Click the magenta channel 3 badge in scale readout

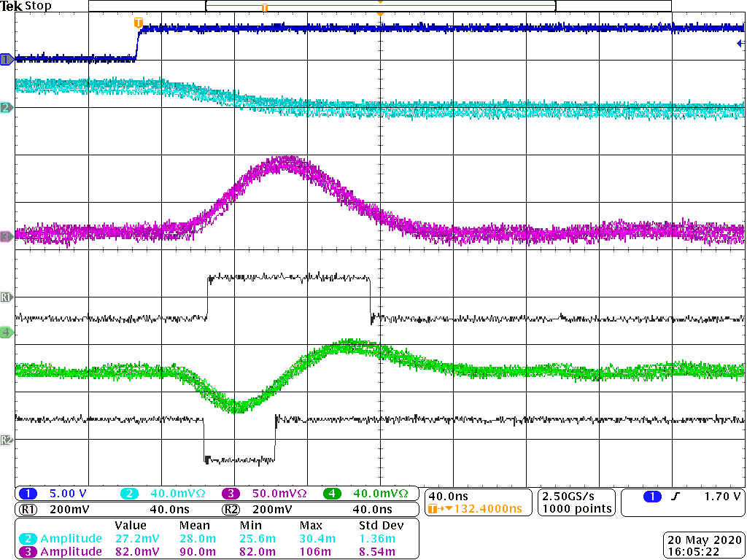click(231, 494)
